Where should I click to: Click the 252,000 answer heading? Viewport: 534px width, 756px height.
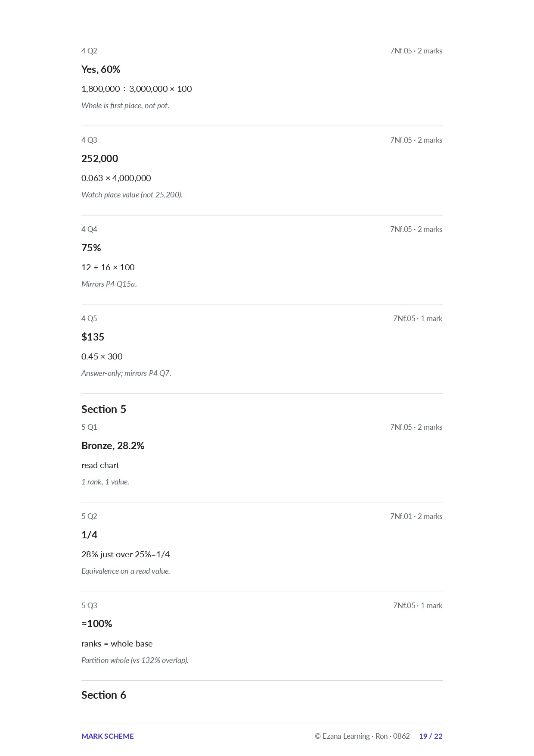coord(99,159)
